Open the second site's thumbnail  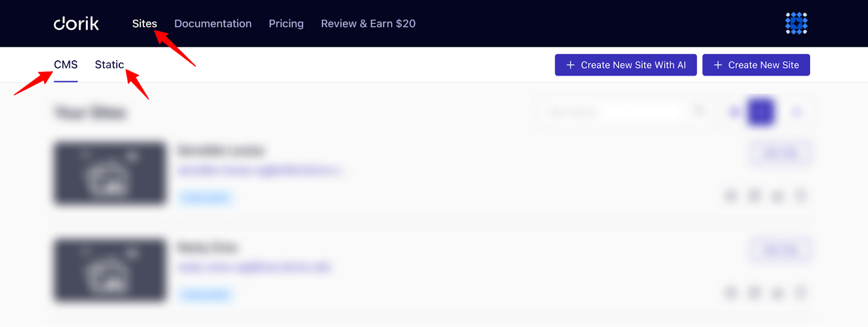(x=110, y=270)
